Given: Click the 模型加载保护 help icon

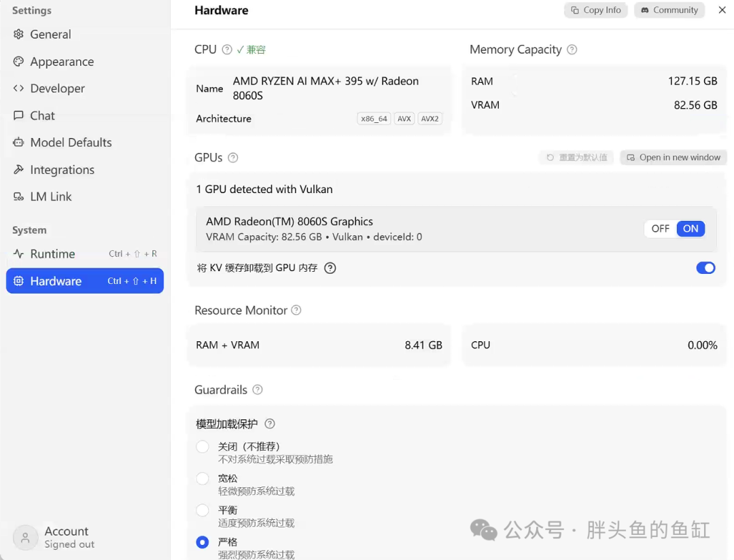Looking at the screenshot, I should click(x=270, y=424).
